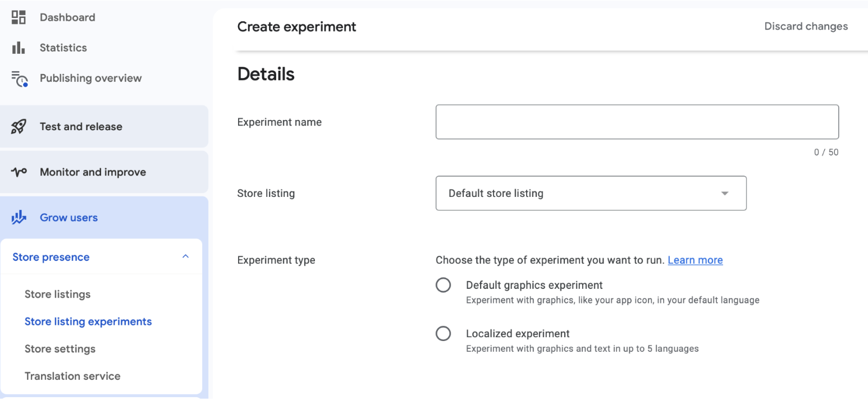Expand the Monitor and improve section
The height and width of the screenshot is (405, 868).
click(x=93, y=172)
